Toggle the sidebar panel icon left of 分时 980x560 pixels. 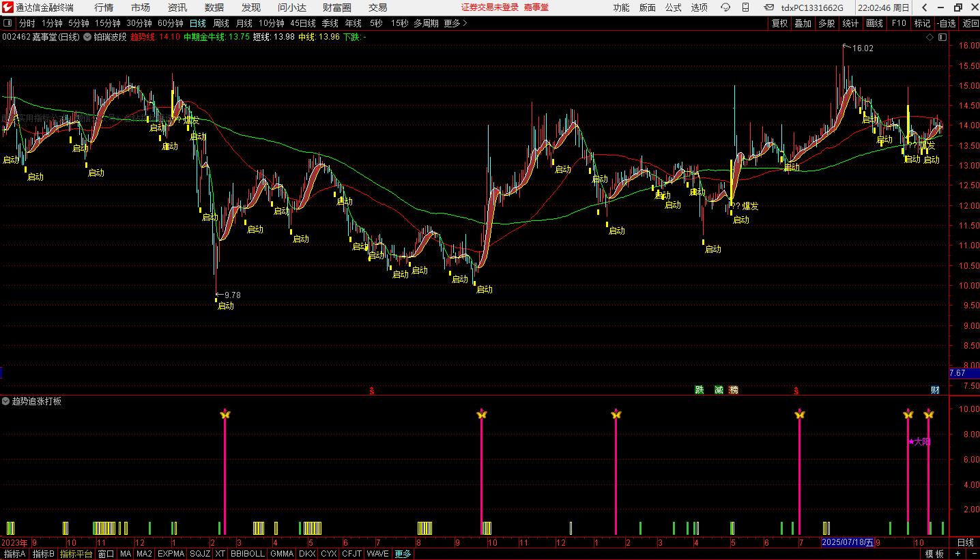tap(8, 23)
